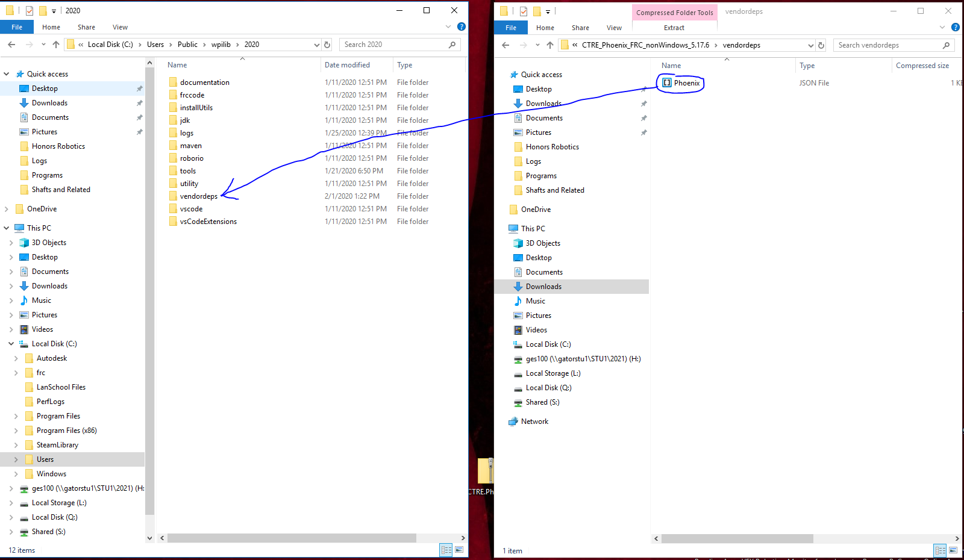The height and width of the screenshot is (560, 964).
Task: Collapse Local Disk (C:) tree node
Action: (11, 344)
